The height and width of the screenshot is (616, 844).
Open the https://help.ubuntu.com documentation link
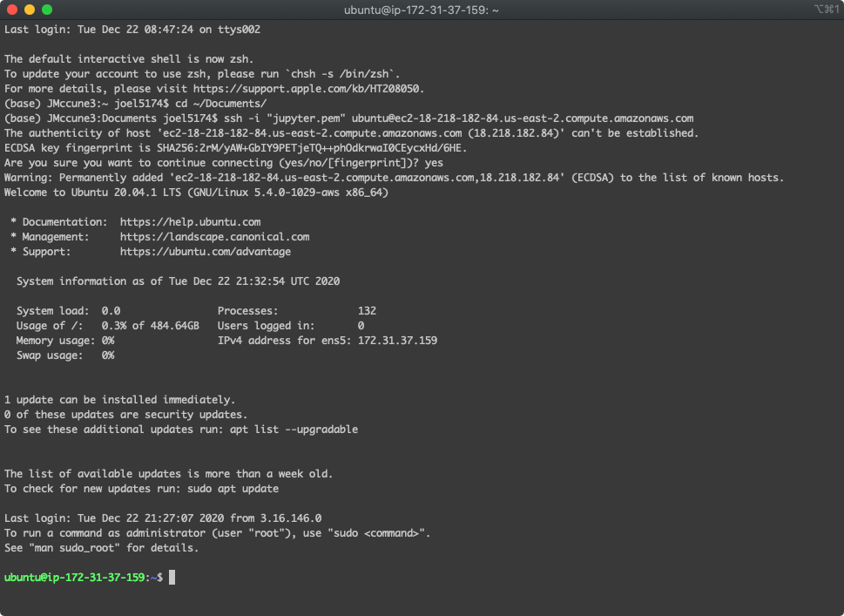tap(190, 222)
